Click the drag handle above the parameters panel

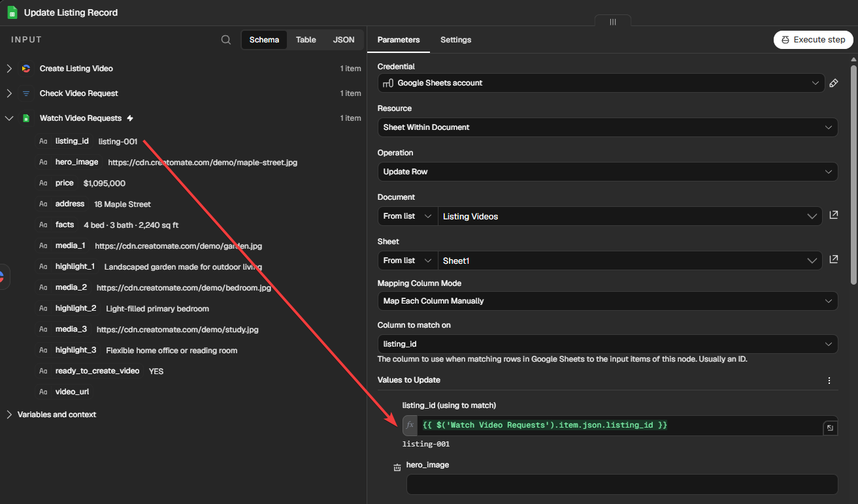pyautogui.click(x=613, y=22)
